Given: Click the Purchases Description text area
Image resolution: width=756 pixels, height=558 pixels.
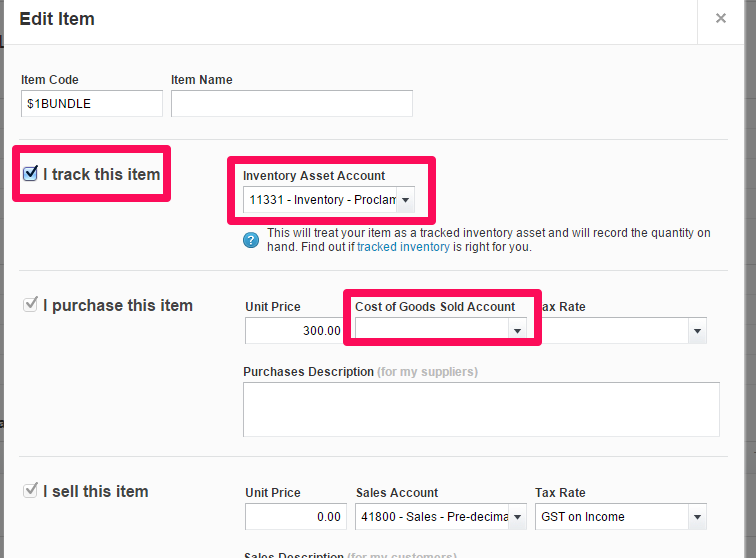Looking at the screenshot, I should 480,409.
